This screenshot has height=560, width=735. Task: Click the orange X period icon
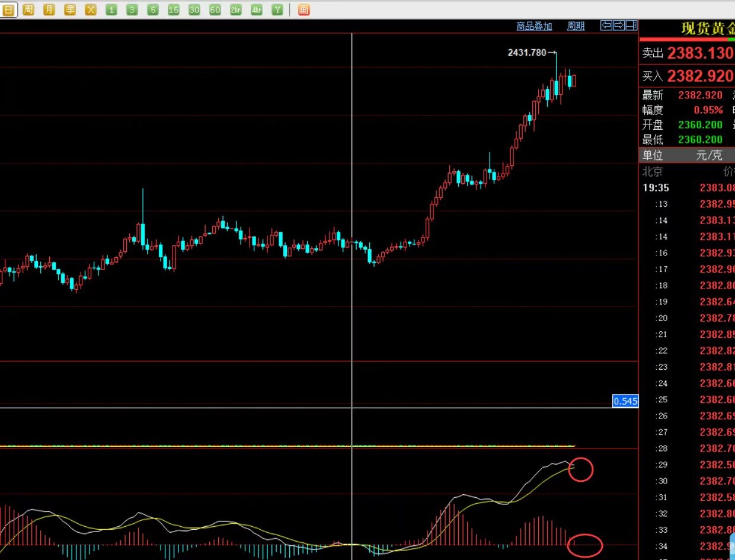click(x=90, y=9)
